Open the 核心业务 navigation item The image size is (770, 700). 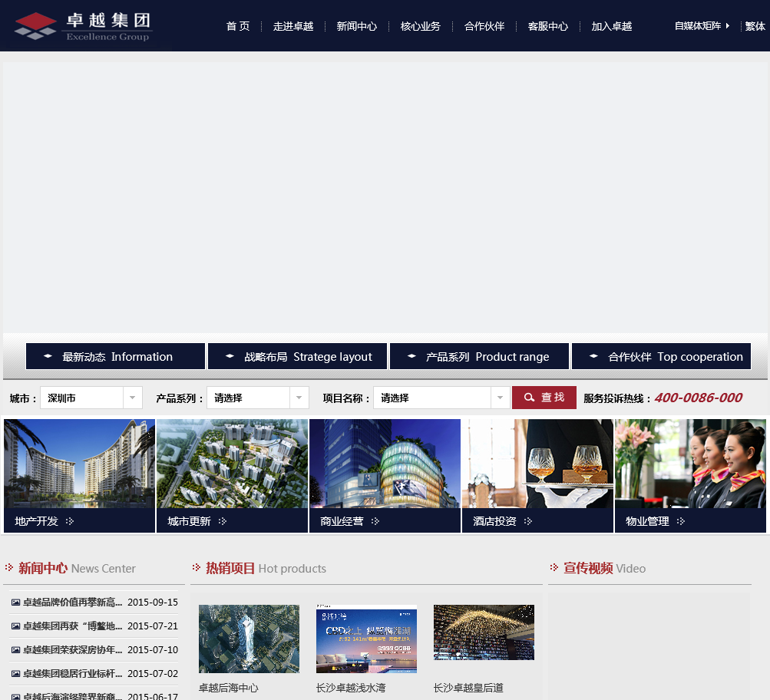point(421,27)
